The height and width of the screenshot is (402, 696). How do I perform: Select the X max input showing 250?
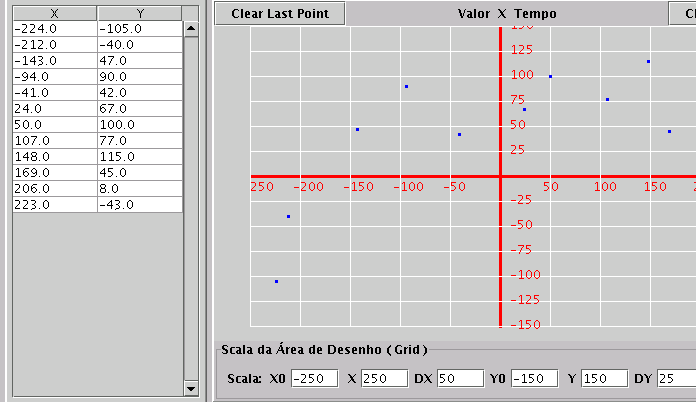pyautogui.click(x=384, y=379)
